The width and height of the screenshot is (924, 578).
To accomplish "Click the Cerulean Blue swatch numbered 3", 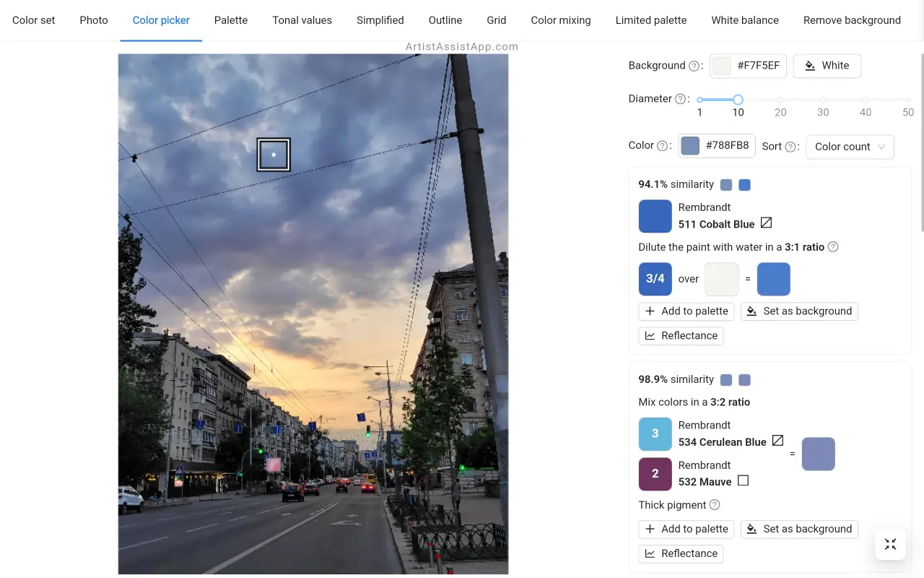I will [655, 433].
